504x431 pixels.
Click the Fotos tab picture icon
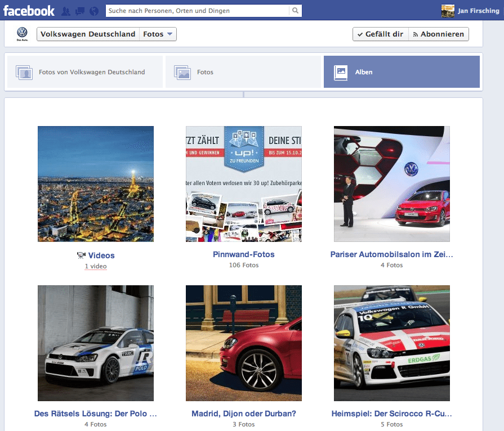182,72
